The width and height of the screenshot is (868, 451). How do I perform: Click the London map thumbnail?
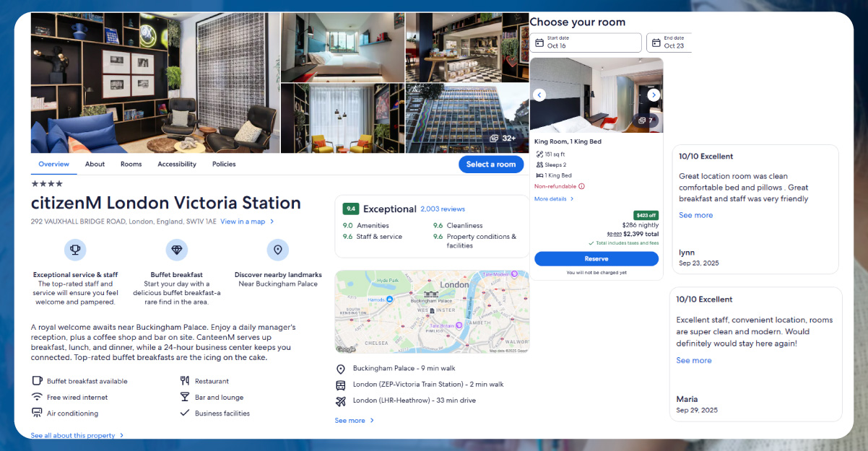[x=432, y=312]
